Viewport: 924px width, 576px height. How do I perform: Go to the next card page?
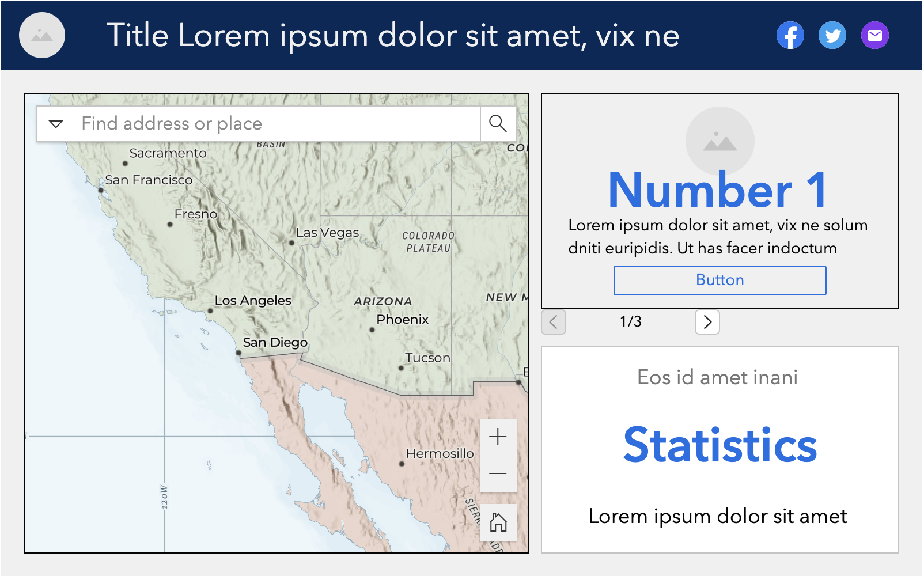tap(707, 322)
